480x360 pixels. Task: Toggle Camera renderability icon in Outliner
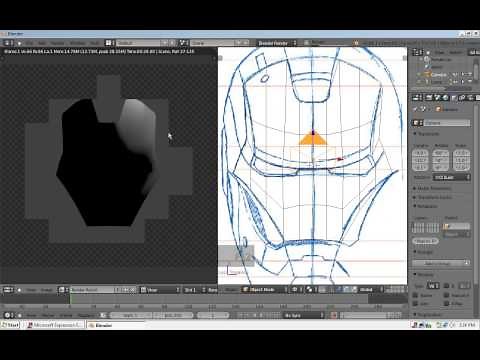point(470,74)
